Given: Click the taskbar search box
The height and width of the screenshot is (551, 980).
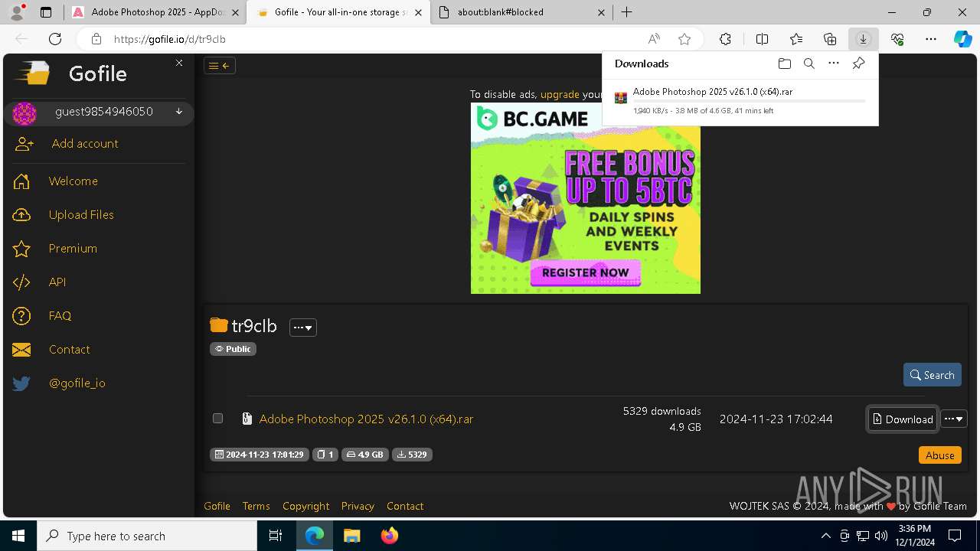Looking at the screenshot, I should (147, 536).
